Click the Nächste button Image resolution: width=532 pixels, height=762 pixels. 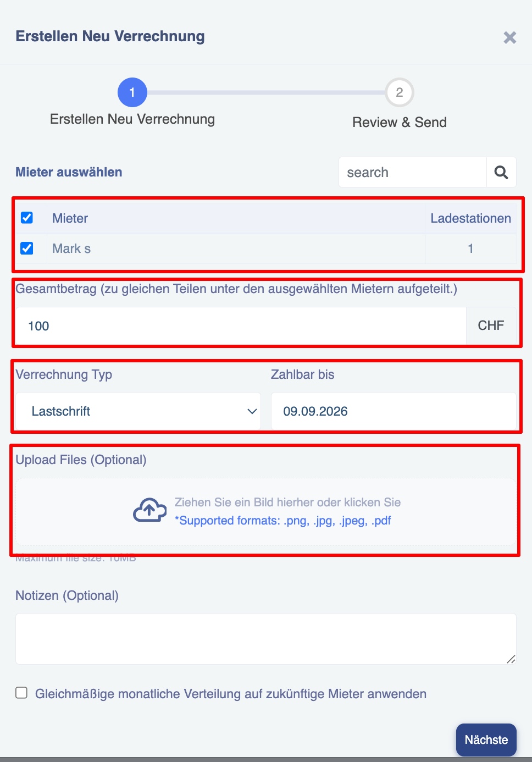(x=486, y=740)
